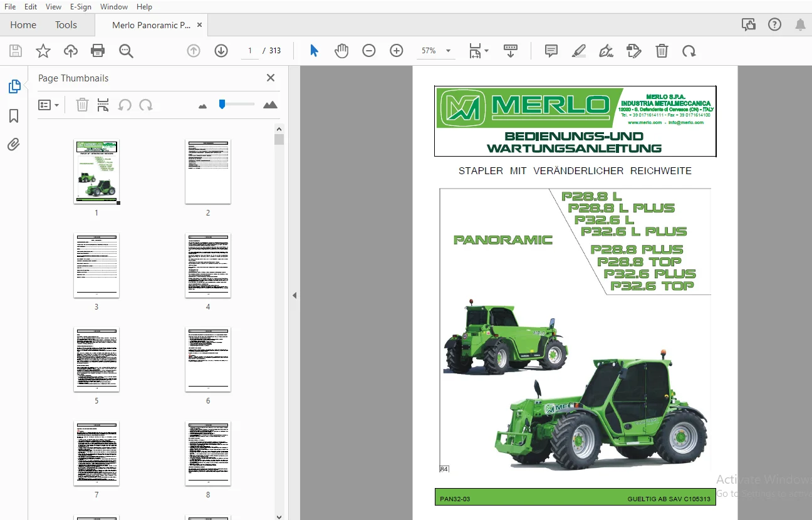Select page 4 thumbnail

pos(208,265)
